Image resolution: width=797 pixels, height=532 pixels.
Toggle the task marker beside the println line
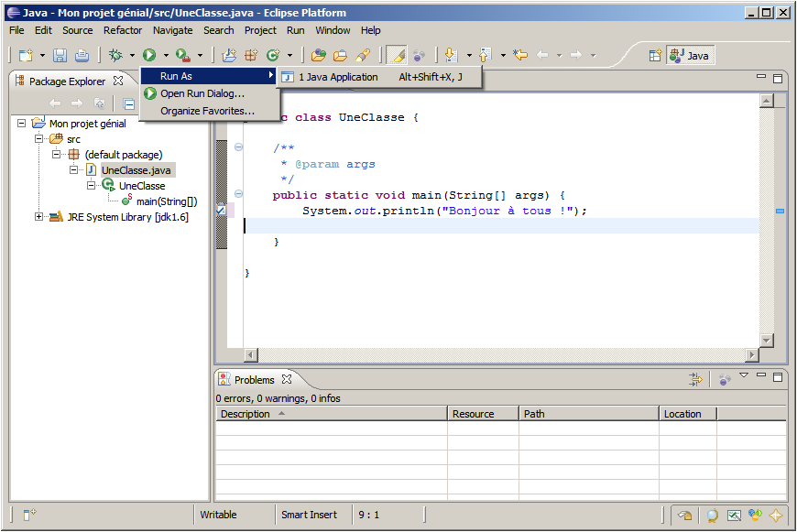coord(221,211)
